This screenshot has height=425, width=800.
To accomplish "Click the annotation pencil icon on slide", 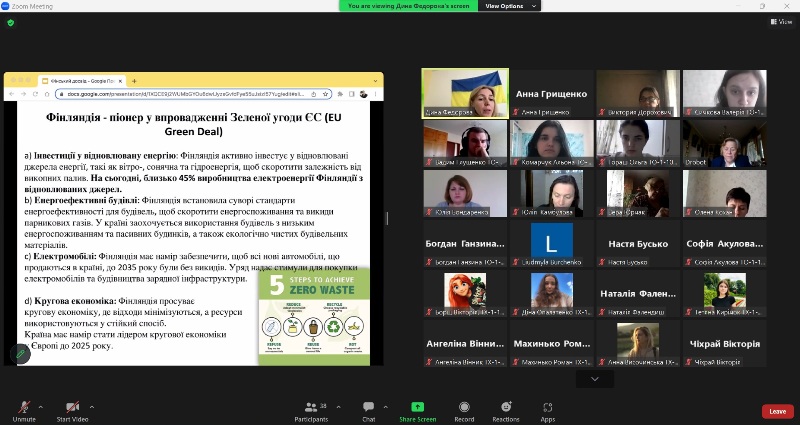I will click(21, 353).
